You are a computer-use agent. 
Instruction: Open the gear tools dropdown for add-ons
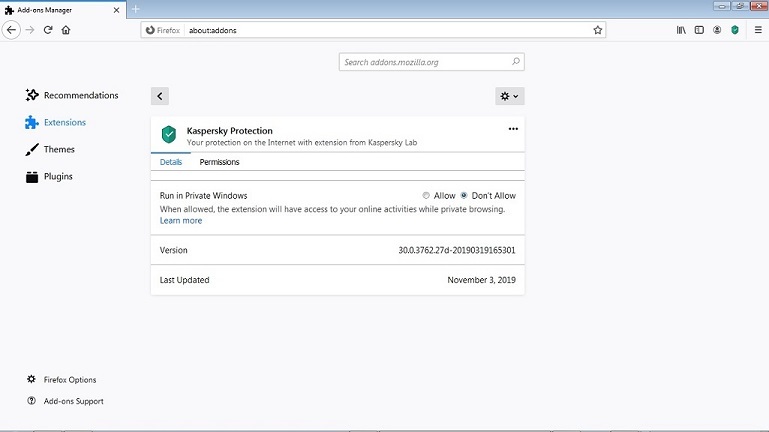510,96
